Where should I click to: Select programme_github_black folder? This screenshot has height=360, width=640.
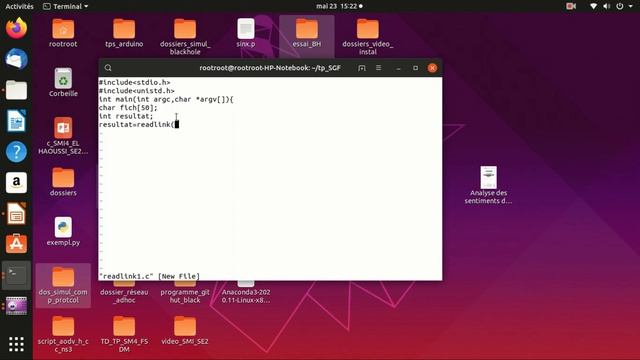point(185,292)
